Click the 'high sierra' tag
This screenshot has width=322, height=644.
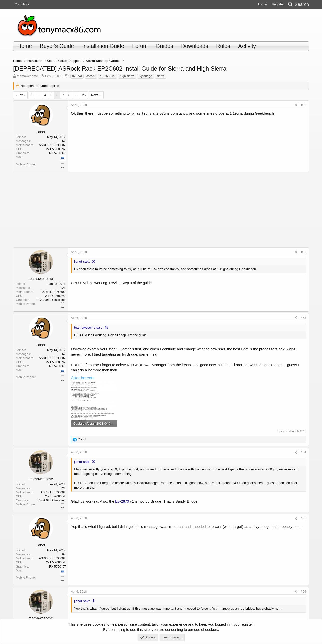coord(127,76)
